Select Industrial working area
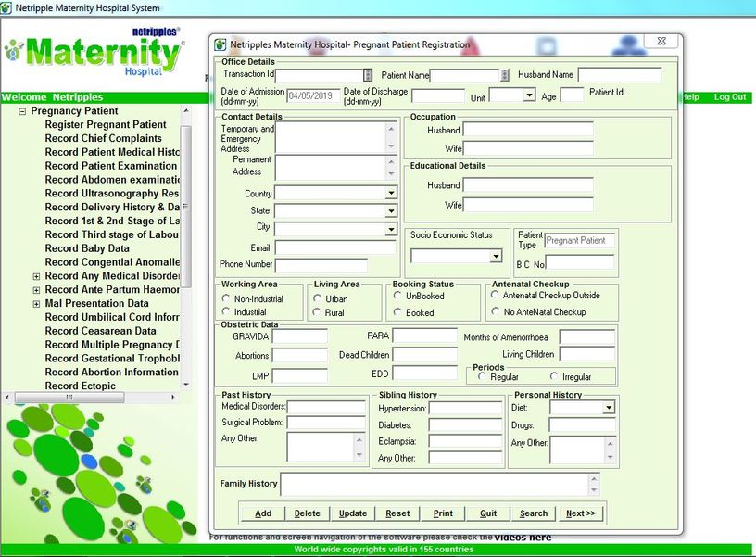756x557 pixels. point(226,311)
